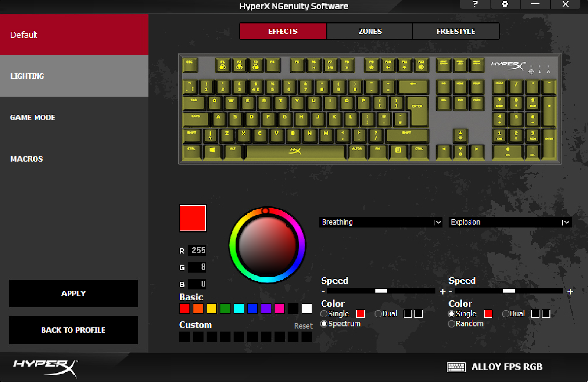
Task: Enable Spectrum color mode for Breathing effect
Action: [x=324, y=324]
